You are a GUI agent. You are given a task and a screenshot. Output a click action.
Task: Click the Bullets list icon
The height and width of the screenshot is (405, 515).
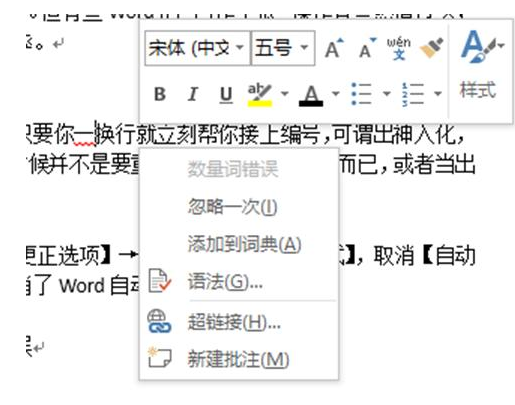[362, 94]
